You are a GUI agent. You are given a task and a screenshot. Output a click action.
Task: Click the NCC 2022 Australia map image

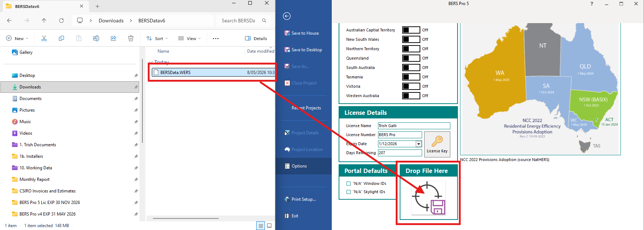(x=540, y=89)
